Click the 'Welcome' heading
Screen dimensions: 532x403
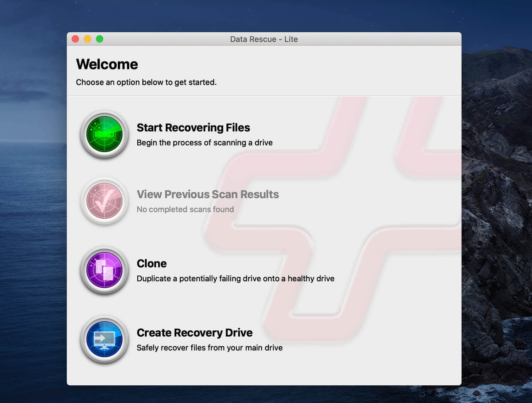click(107, 64)
